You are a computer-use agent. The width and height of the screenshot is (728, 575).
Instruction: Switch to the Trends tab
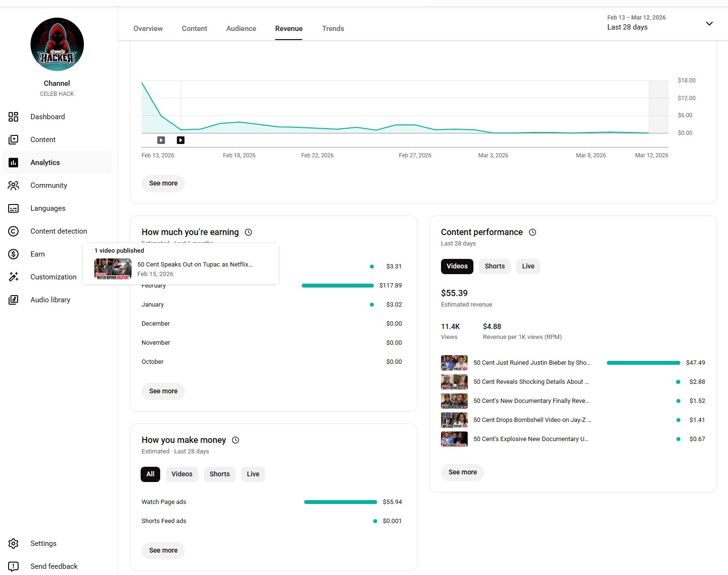[333, 29]
